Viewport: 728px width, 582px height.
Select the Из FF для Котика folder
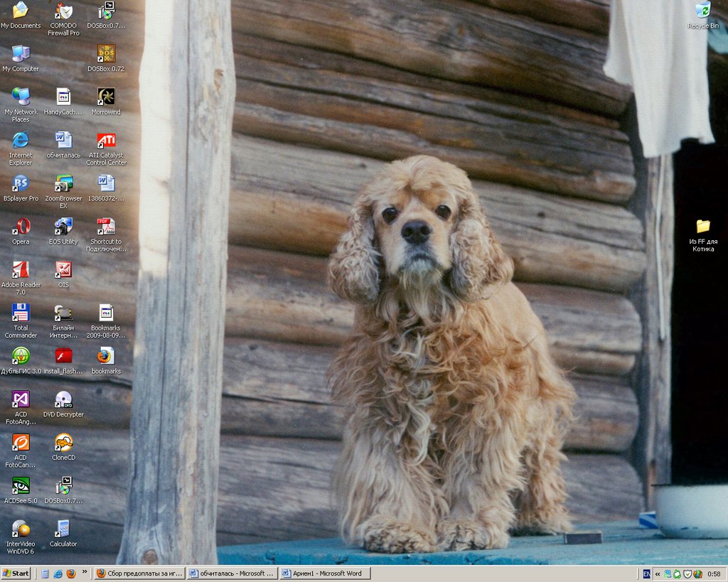(x=703, y=235)
